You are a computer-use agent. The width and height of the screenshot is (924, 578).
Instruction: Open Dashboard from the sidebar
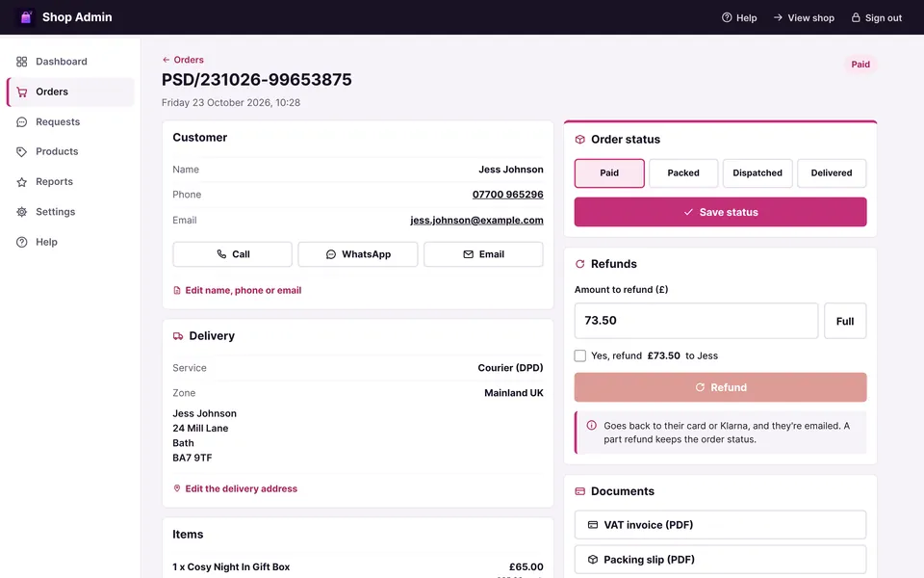click(70, 62)
